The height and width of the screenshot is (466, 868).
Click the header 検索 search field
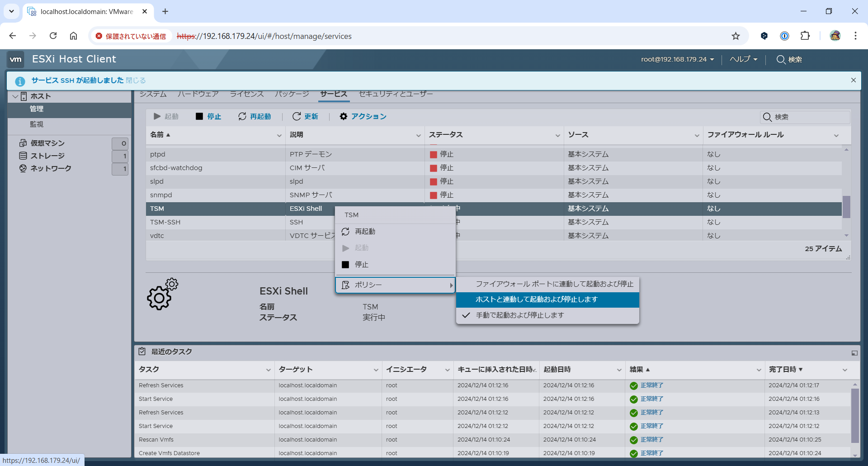click(789, 59)
